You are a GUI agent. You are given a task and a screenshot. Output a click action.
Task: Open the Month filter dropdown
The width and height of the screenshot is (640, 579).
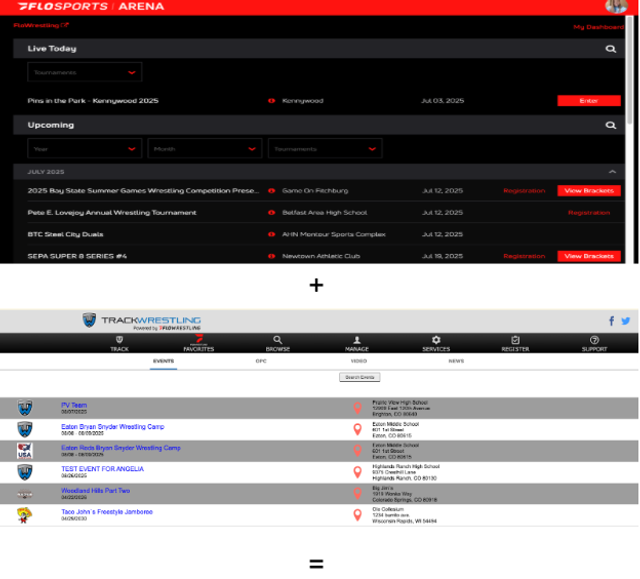point(205,149)
